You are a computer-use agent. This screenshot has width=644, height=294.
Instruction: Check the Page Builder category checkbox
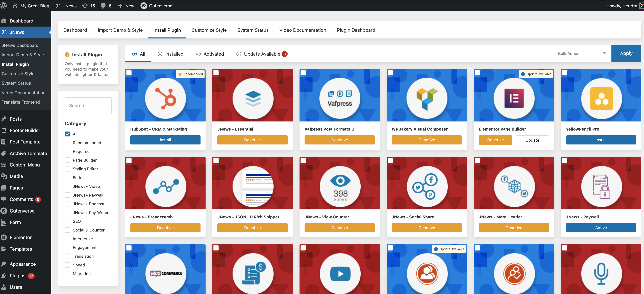(x=67, y=160)
